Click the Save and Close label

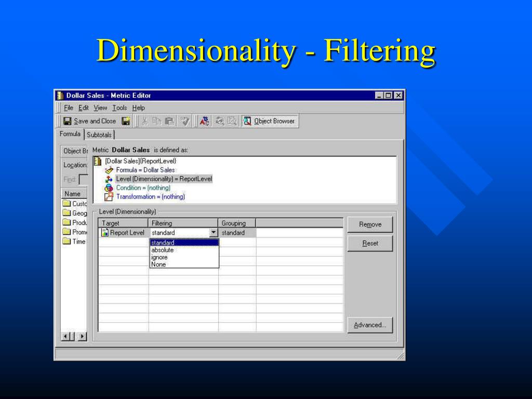(95, 121)
